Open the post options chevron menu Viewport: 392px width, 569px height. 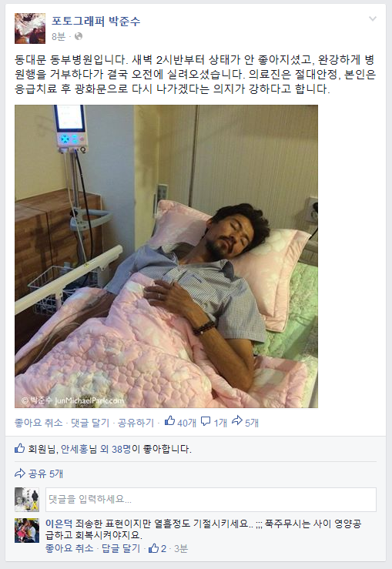tap(373, 18)
